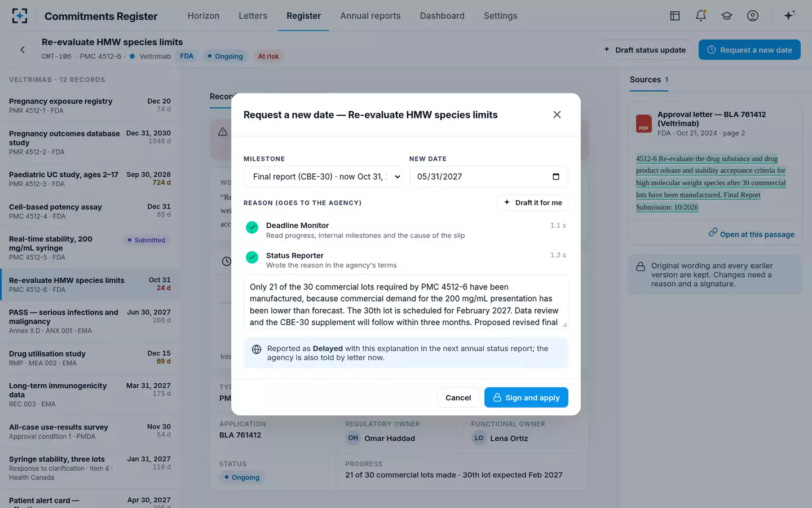Click the PDF icon for Approval letter
This screenshot has width=812, height=508.
pyautogui.click(x=644, y=123)
